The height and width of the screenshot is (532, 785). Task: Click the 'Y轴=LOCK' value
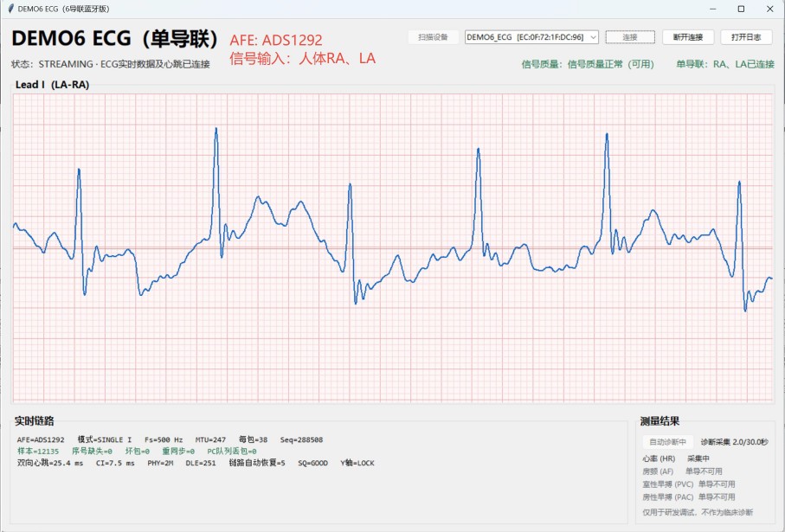[357, 463]
